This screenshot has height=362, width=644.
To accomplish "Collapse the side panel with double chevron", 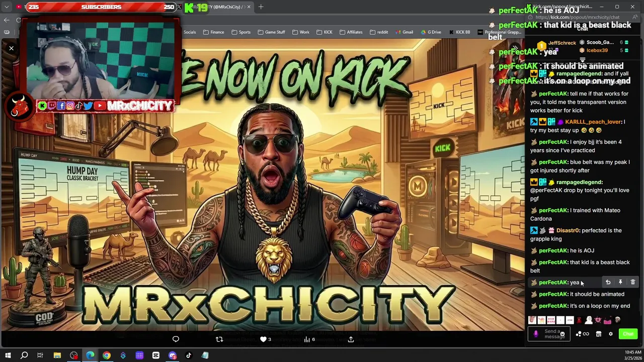I will 515,48.
